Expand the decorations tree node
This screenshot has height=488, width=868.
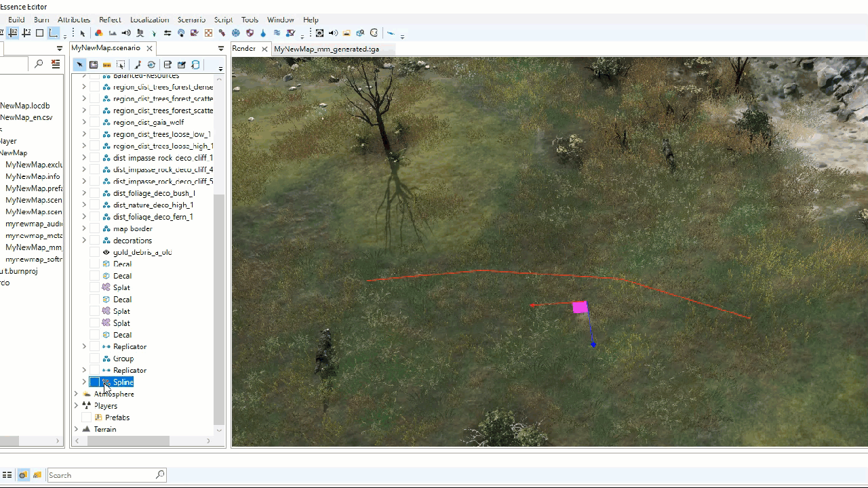84,240
